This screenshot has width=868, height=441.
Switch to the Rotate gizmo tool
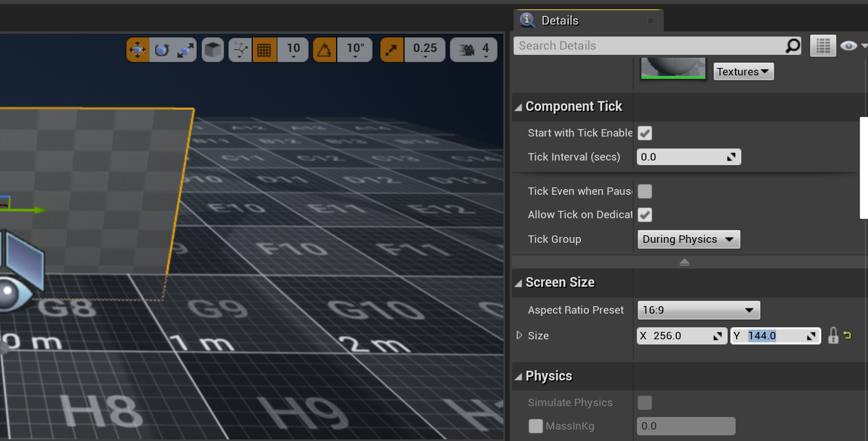(x=162, y=50)
